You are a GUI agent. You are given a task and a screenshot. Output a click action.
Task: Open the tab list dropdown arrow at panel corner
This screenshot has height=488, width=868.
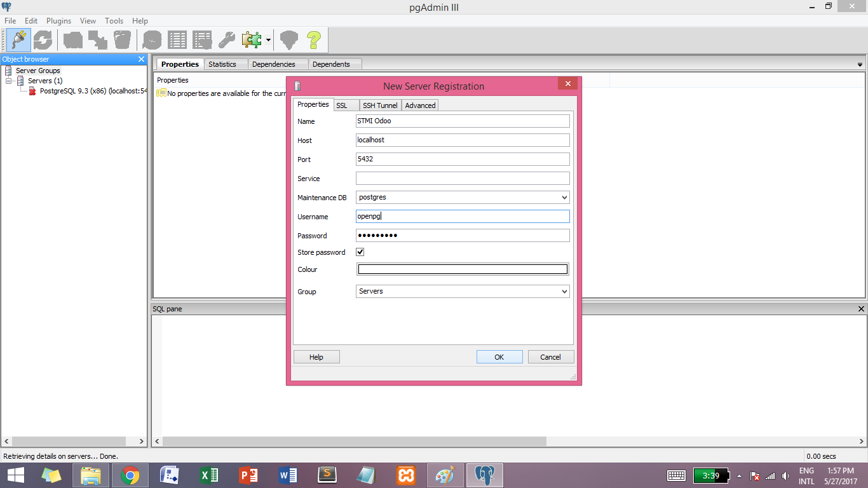[860, 65]
